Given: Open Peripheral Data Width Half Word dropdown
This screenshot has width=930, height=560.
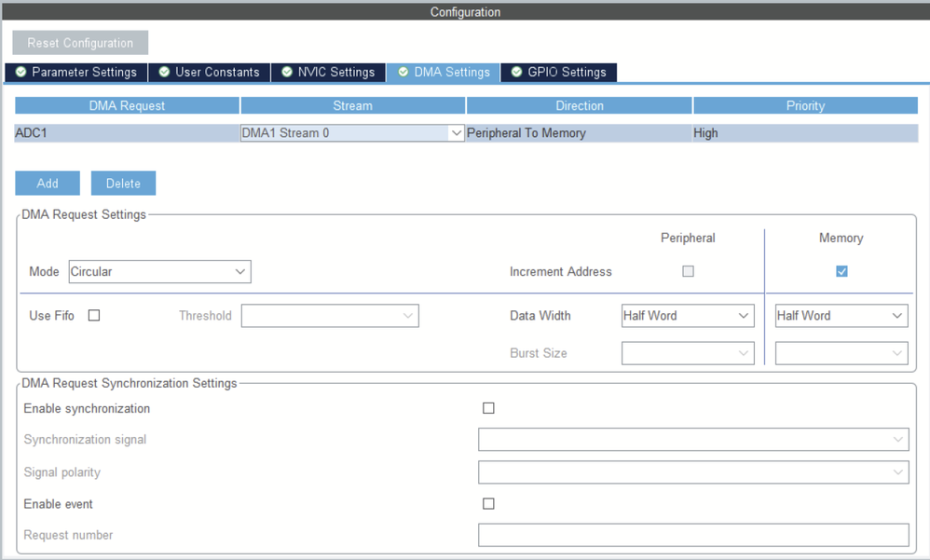Looking at the screenshot, I should [688, 316].
